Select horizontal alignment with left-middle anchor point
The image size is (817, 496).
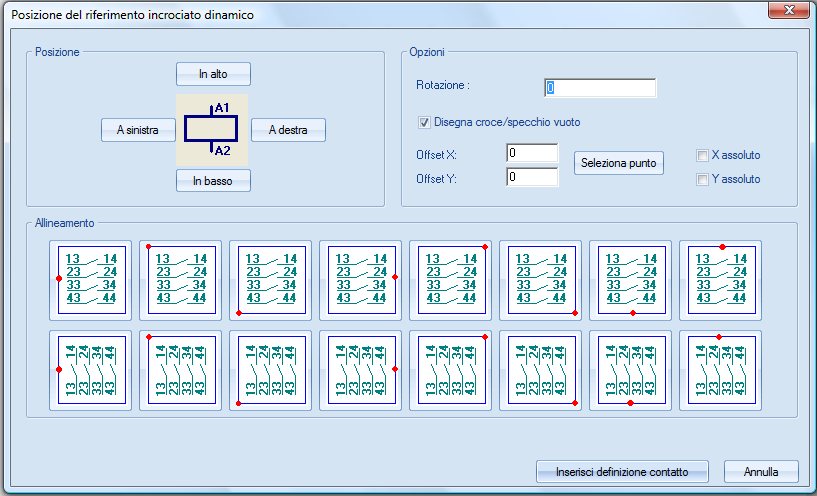point(91,280)
